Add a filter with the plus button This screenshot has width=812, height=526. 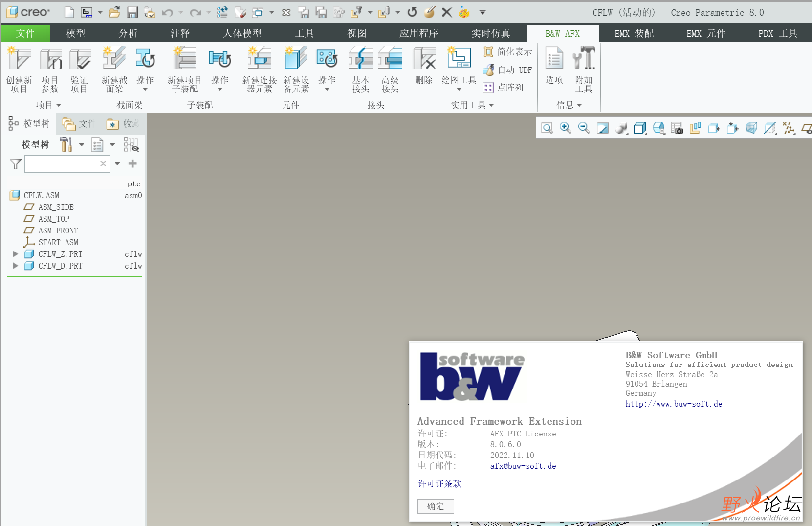pos(132,164)
